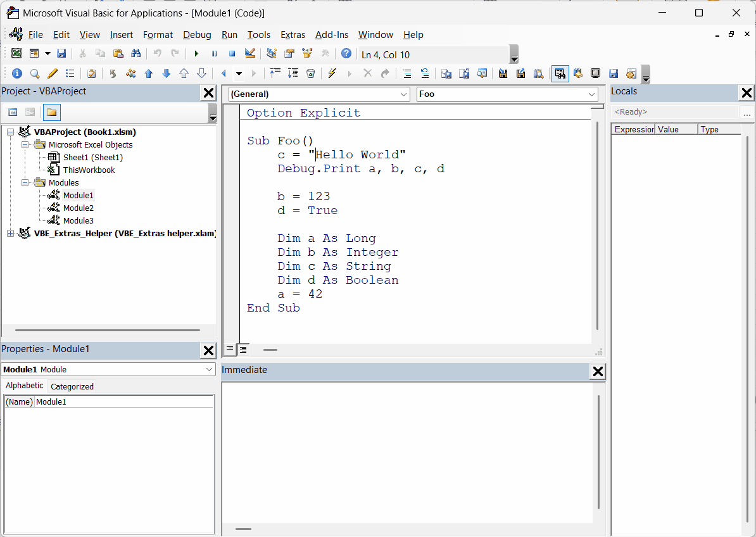Open the Extras menu
Screen dimensions: 756x537
pyautogui.click(x=293, y=35)
